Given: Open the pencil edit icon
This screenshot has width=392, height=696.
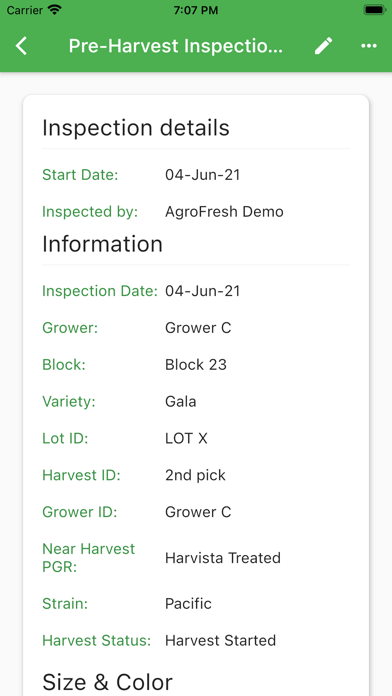Looking at the screenshot, I should tap(324, 46).
